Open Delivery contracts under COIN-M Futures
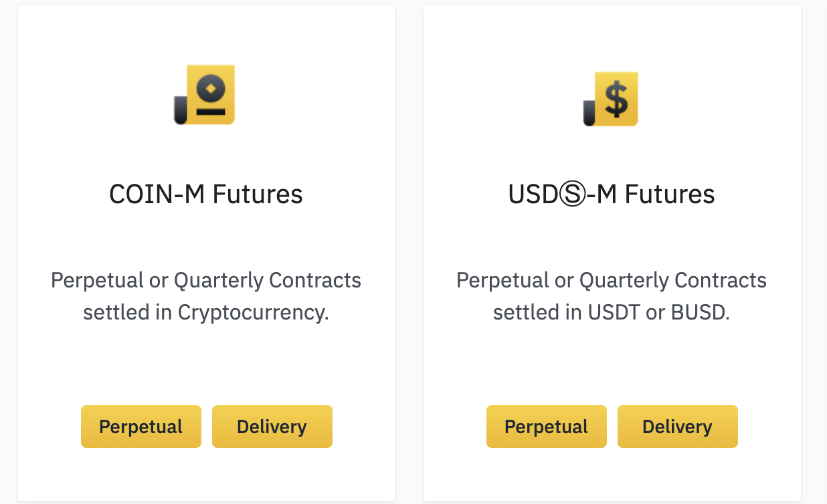The height and width of the screenshot is (504, 827). tap(272, 426)
